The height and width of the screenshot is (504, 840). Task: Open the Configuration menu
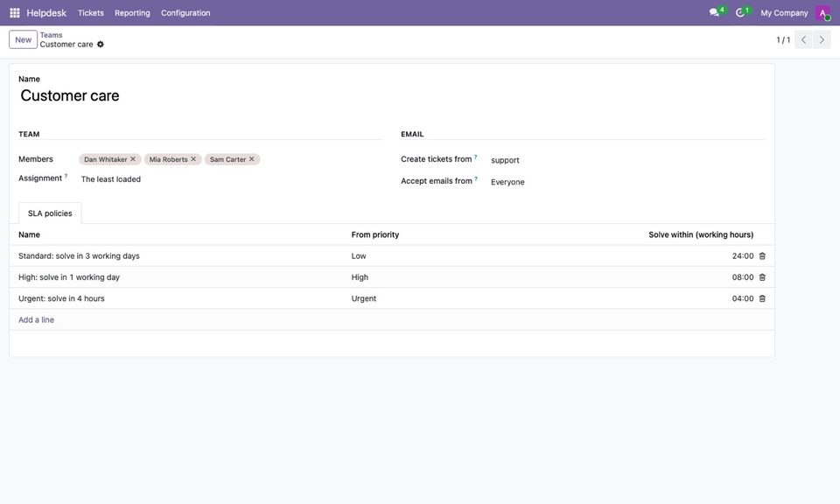click(185, 13)
